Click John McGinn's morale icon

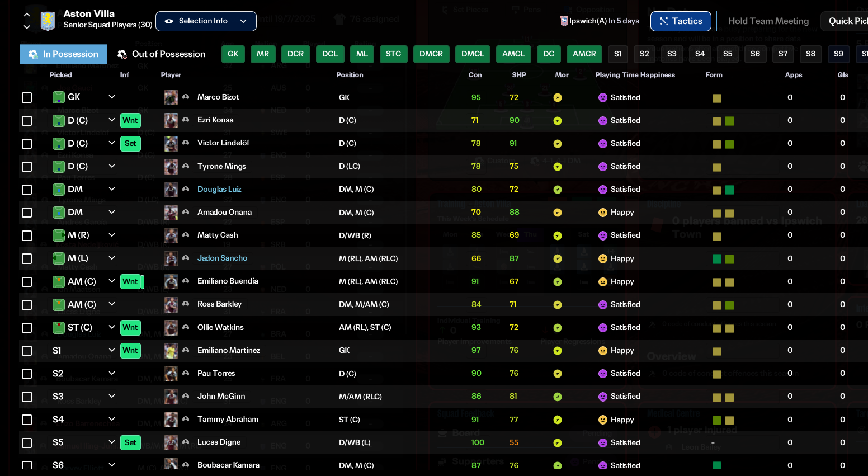pyautogui.click(x=558, y=397)
